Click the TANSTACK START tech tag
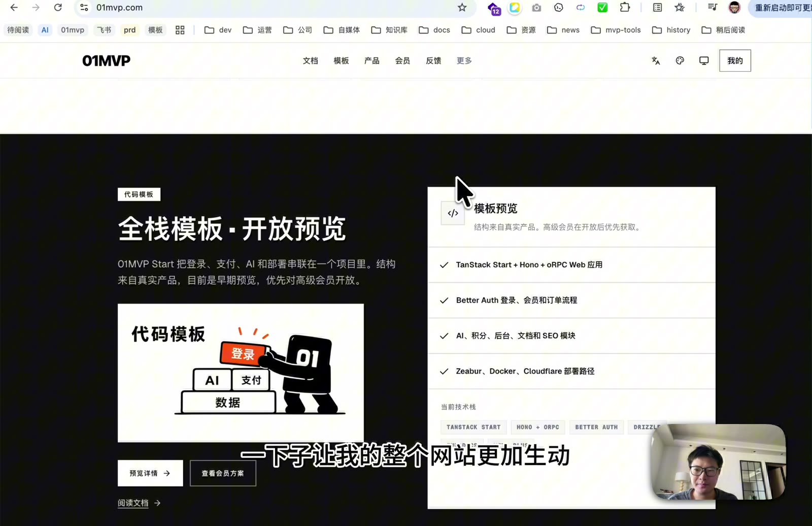Viewport: 812px width, 526px height. (x=473, y=428)
